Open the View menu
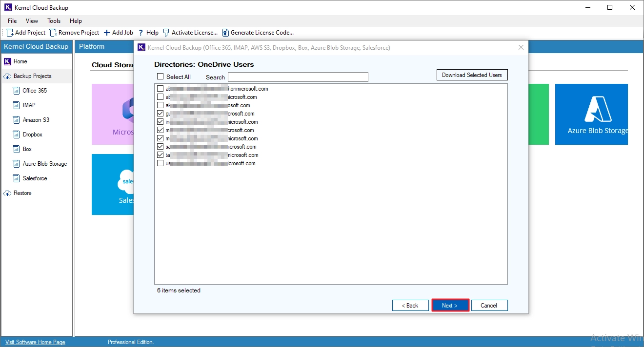644x347 pixels. (32, 21)
